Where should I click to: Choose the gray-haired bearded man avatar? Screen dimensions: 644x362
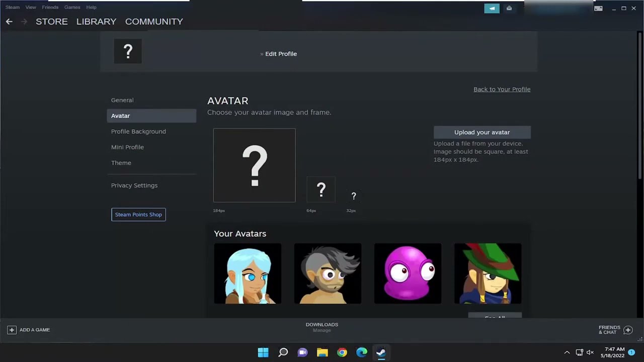[328, 274]
